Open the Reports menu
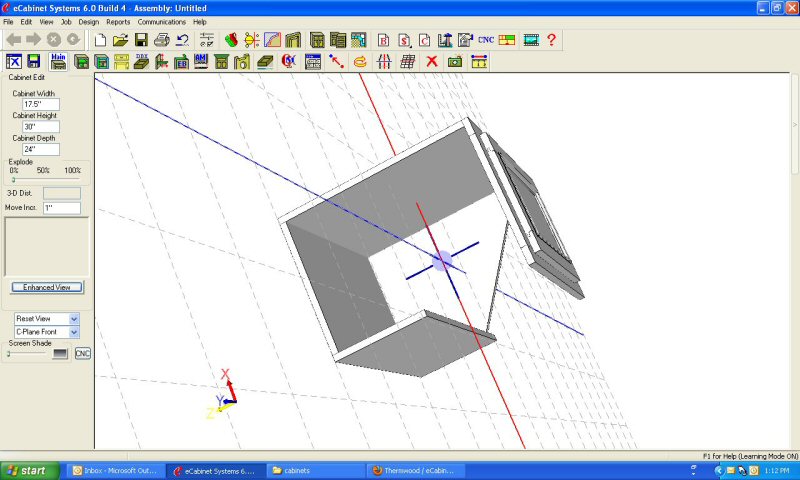Viewport: 800px width, 480px height. click(118, 21)
